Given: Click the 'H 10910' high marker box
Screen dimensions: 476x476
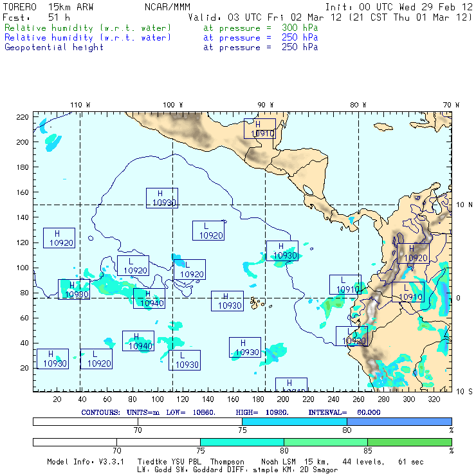Looking at the screenshot, I should (260, 129).
